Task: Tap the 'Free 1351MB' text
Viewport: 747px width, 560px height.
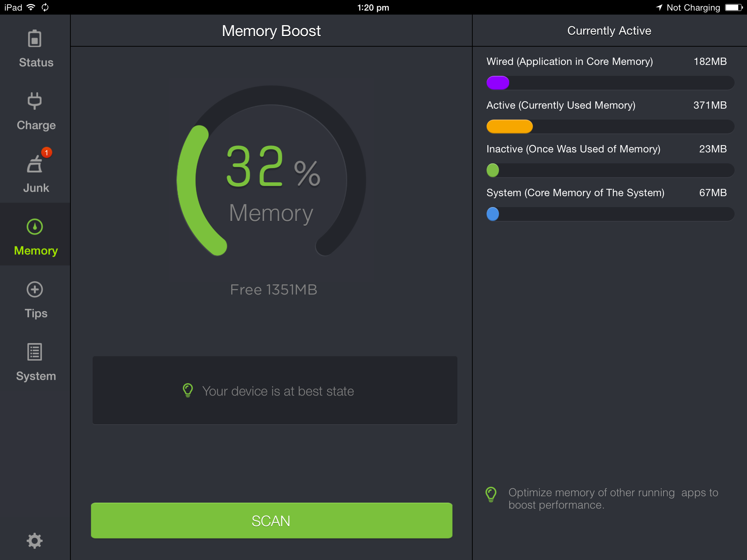Action: coord(274,290)
